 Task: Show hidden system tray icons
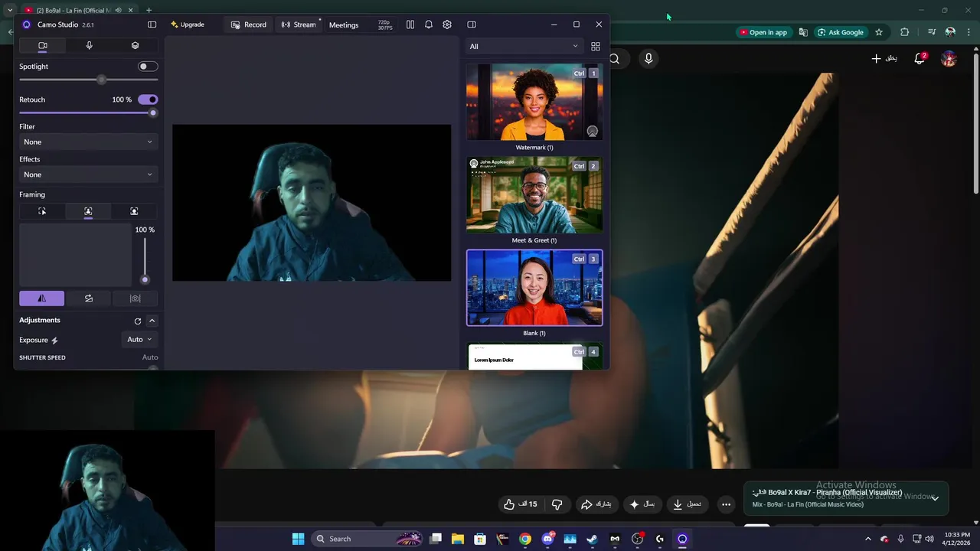pyautogui.click(x=867, y=539)
